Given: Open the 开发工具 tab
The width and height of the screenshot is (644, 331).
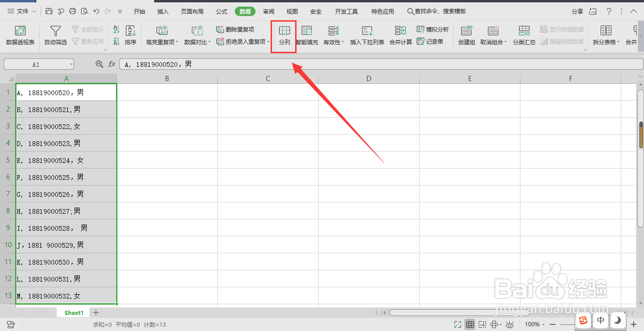Looking at the screenshot, I should click(x=347, y=11).
